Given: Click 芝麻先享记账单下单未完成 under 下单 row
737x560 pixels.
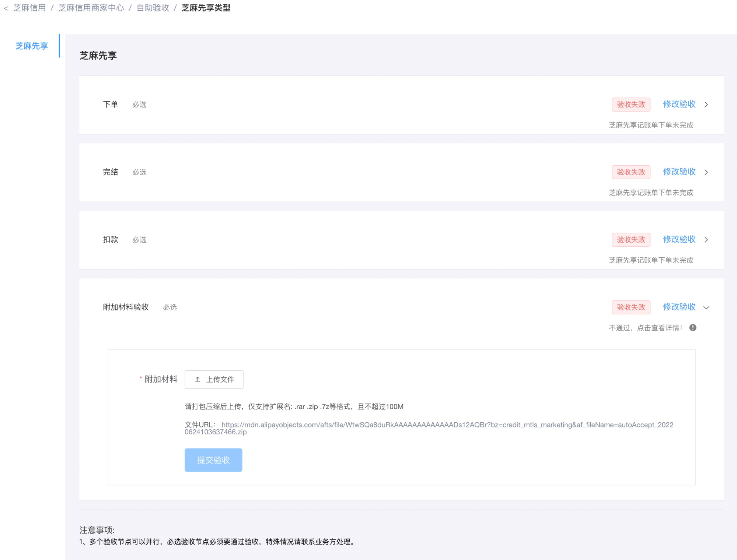Looking at the screenshot, I should (651, 125).
